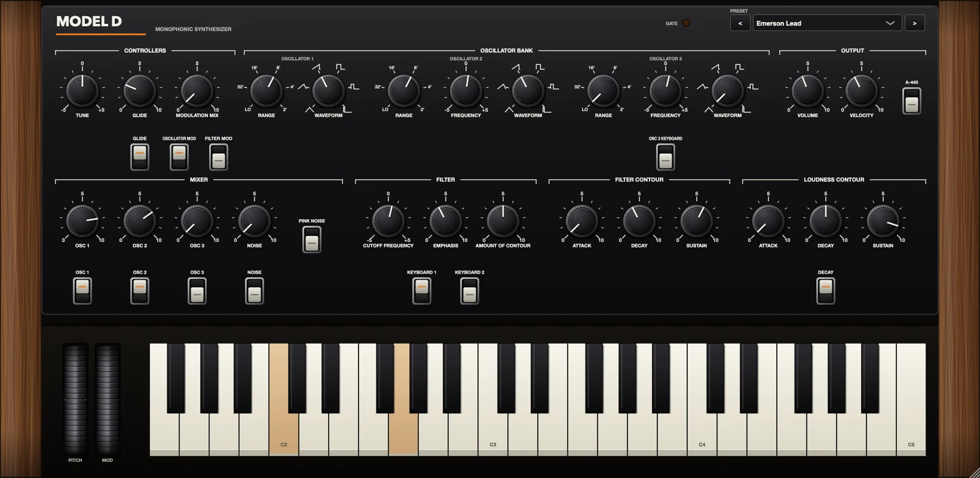The height and width of the screenshot is (478, 980).
Task: Open the preset dropdown showing Emerson Lead
Action: 827,23
